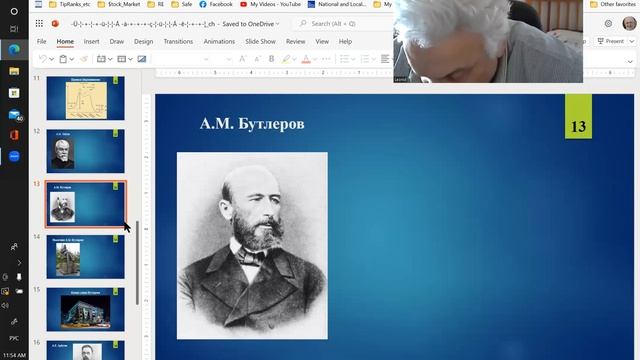The height and width of the screenshot is (360, 640).
Task: Open the Mail app showing badge 40
Action: (x=14, y=115)
